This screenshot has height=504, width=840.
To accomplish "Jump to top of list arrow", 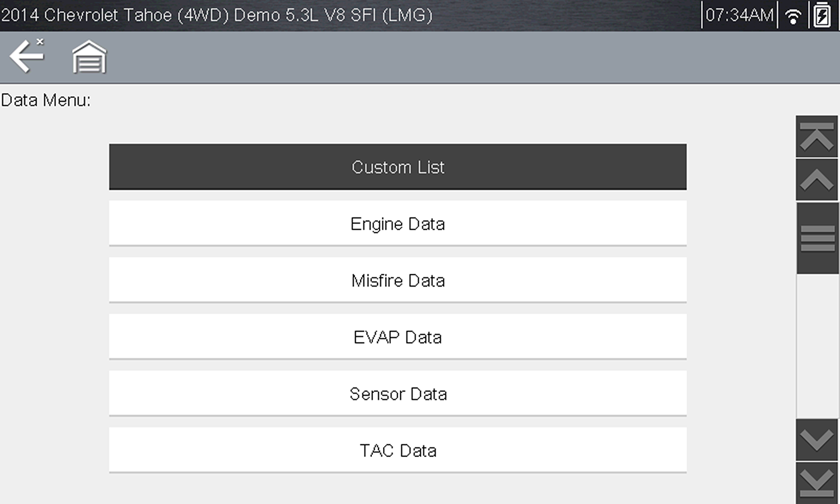I will pos(817,137).
